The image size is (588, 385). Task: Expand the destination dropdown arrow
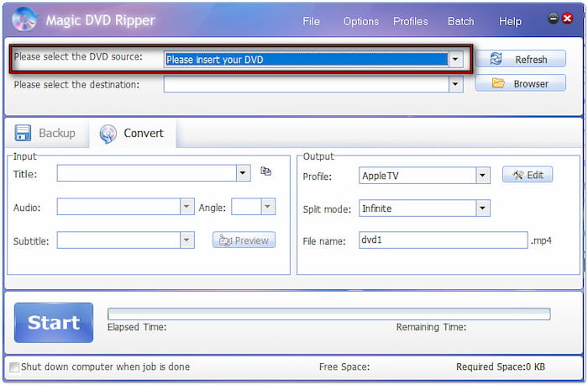tap(455, 84)
